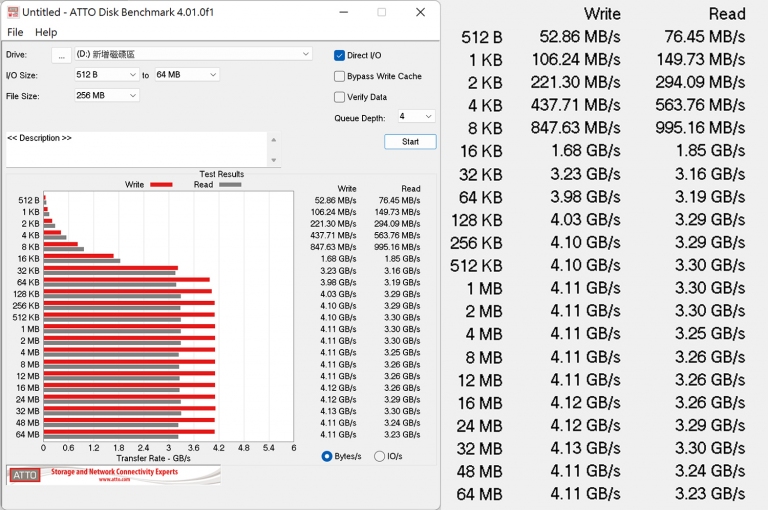The image size is (768, 510).
Task: Open the I/O Size end 64 MB dropdown
Action: tap(187, 74)
